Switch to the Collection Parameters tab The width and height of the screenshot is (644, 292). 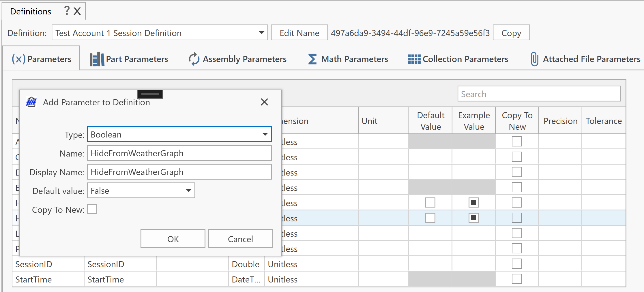coord(458,59)
